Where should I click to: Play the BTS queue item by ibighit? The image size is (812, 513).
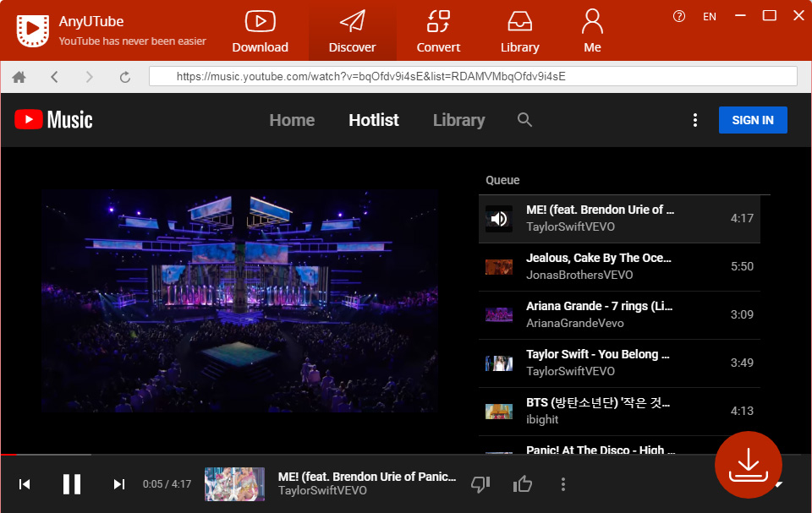tap(619, 411)
